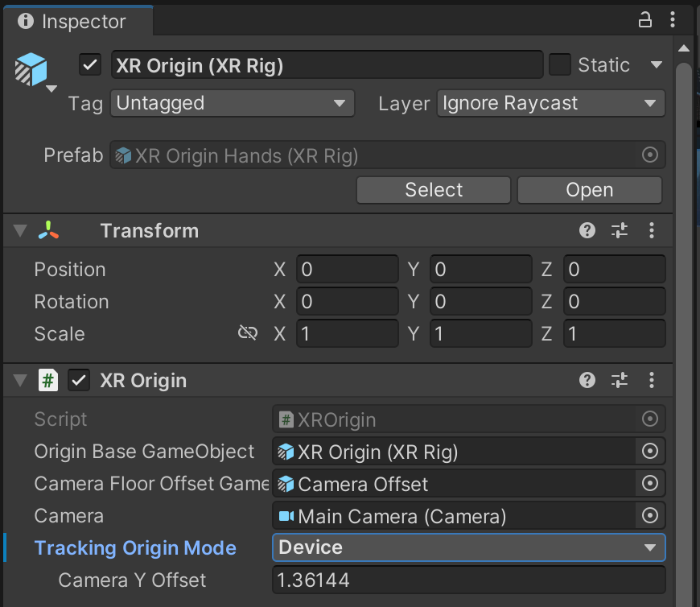Open Transform component help reference icon
700x607 pixels.
coord(587,231)
